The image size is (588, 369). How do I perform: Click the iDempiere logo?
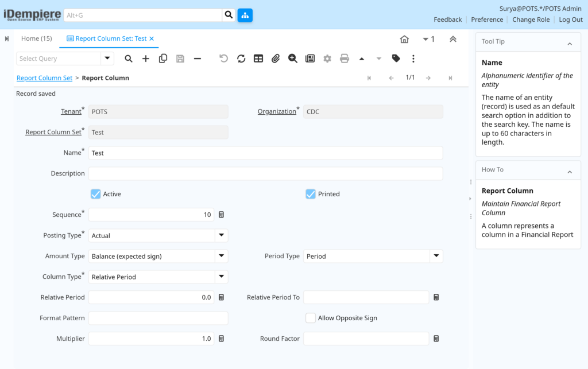(32, 15)
